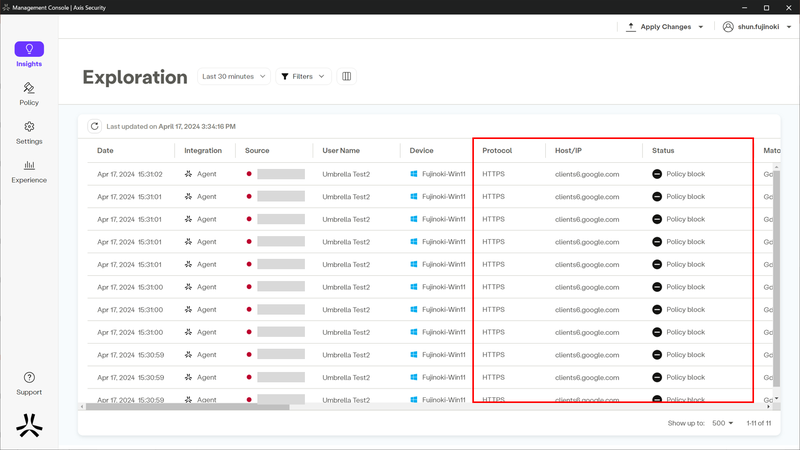Minimize the Management Console window

click(x=744, y=7)
